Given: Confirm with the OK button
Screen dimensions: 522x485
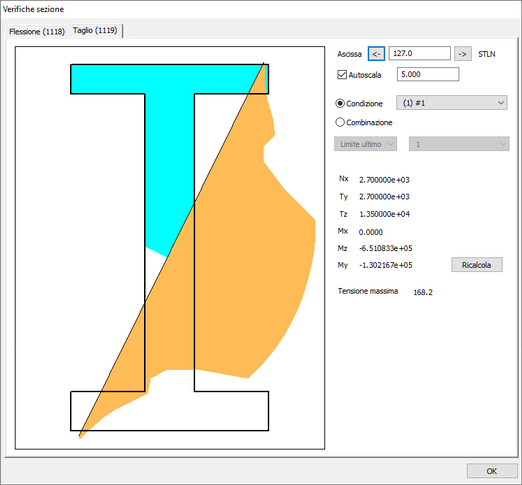Looking at the screenshot, I should [492, 471].
